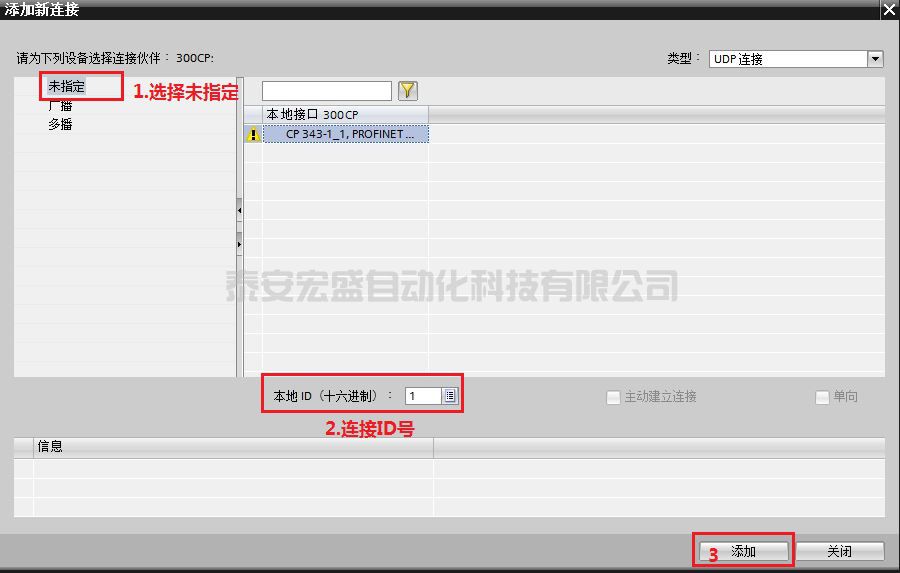
Task: Select 未指定 in the partner list
Action: point(66,86)
